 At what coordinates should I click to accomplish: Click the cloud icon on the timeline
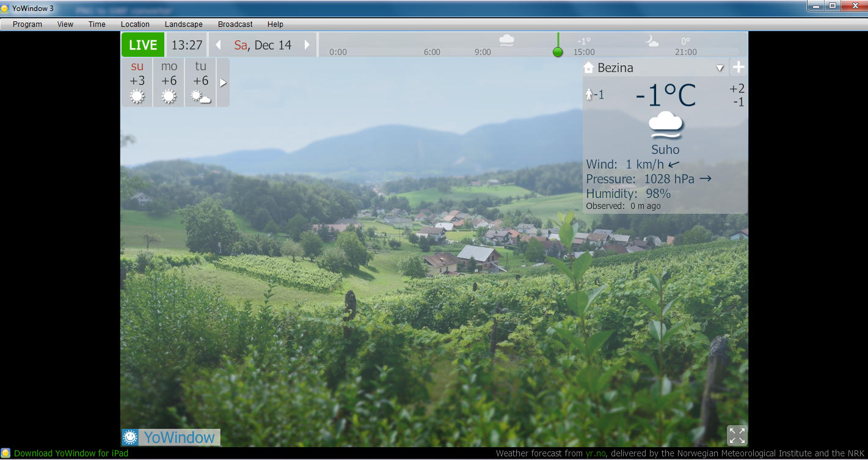click(x=506, y=40)
